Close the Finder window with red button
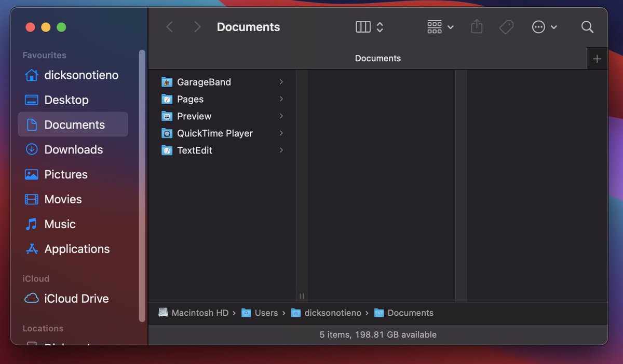Viewport: 623px width, 364px height. point(30,27)
